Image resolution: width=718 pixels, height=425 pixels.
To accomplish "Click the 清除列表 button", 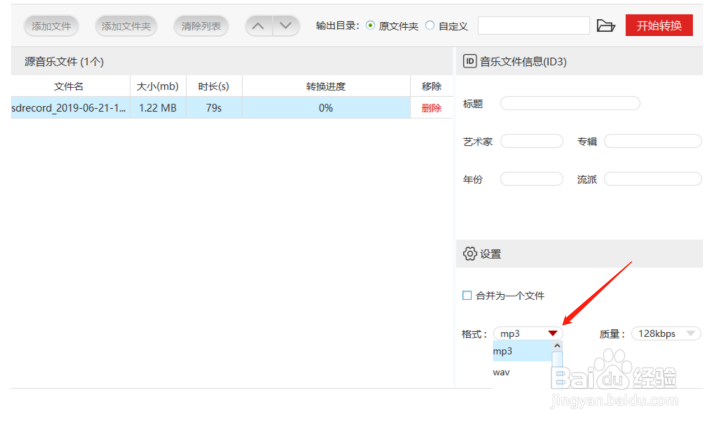I will coord(201,26).
